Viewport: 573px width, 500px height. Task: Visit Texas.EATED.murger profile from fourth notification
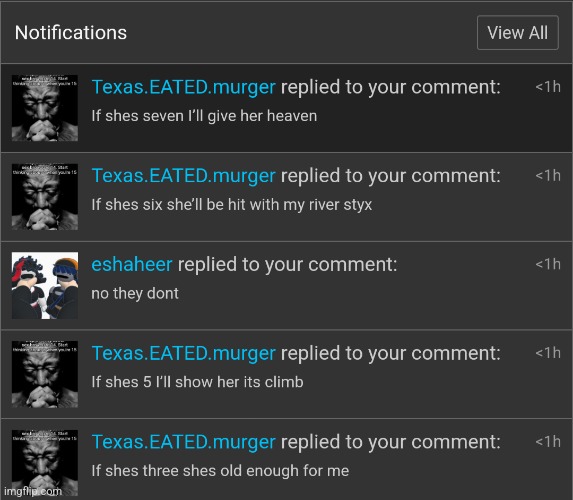183,353
